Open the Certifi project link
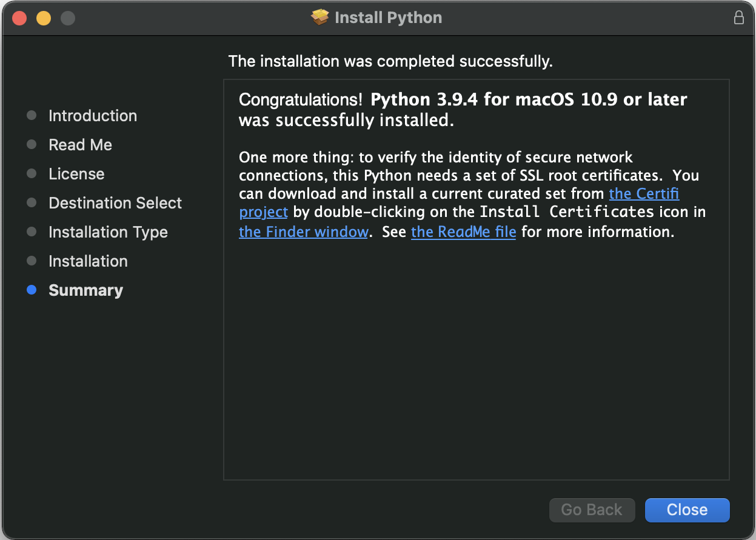This screenshot has height=540, width=756. pos(644,194)
